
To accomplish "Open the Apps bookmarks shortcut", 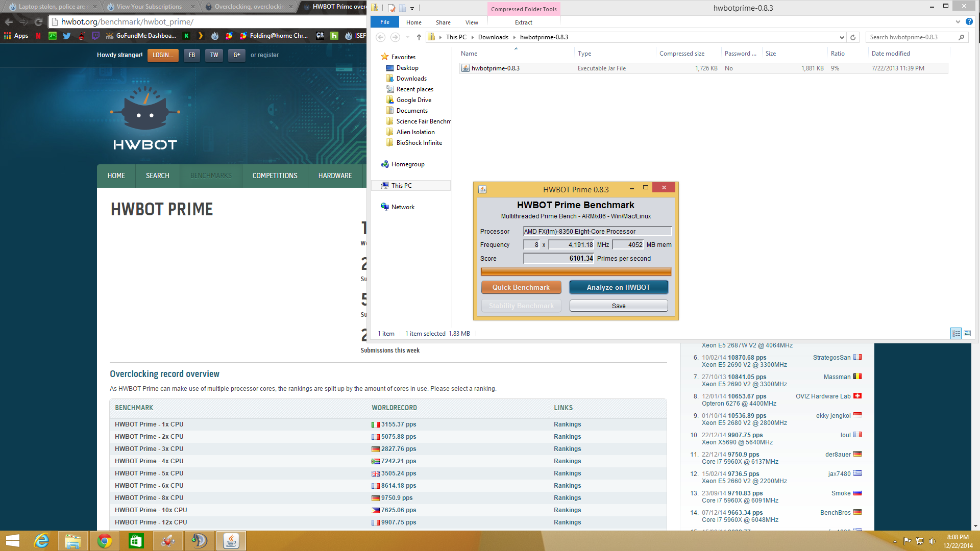I will 16,36.
